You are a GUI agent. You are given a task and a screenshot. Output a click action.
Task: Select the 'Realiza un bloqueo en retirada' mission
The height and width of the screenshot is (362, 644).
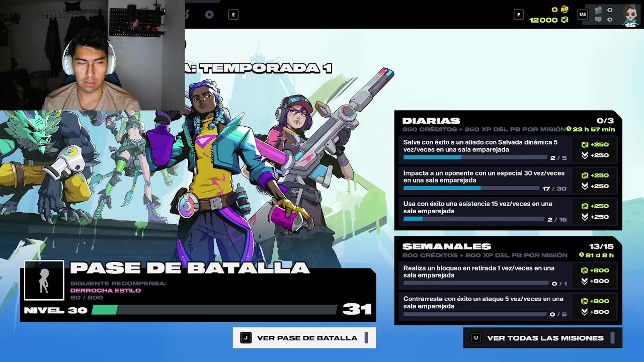[x=508, y=276]
